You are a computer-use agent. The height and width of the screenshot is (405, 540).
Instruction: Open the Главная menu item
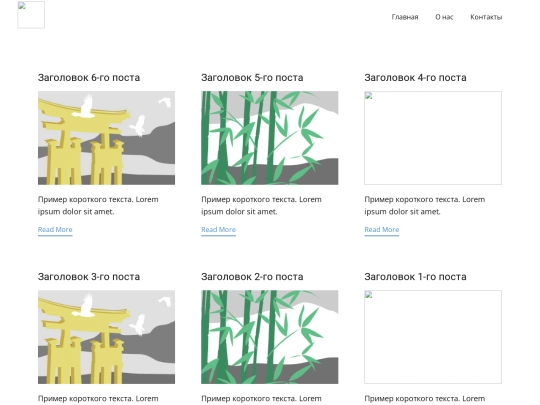[x=405, y=17]
